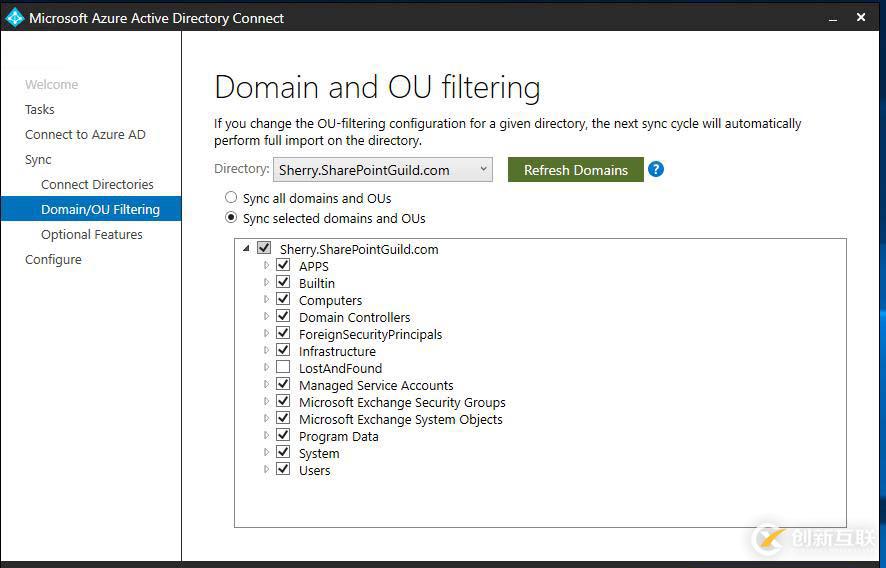Select 'Sync all domains and OUs' radio

point(231,197)
